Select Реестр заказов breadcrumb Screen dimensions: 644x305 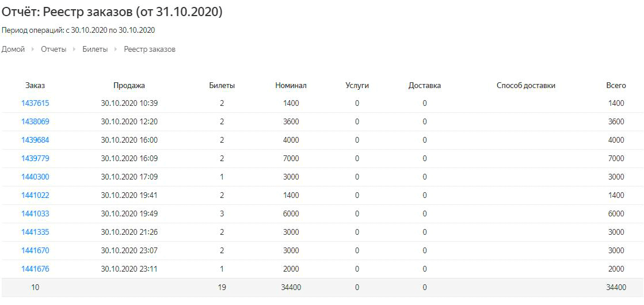pyautogui.click(x=150, y=49)
